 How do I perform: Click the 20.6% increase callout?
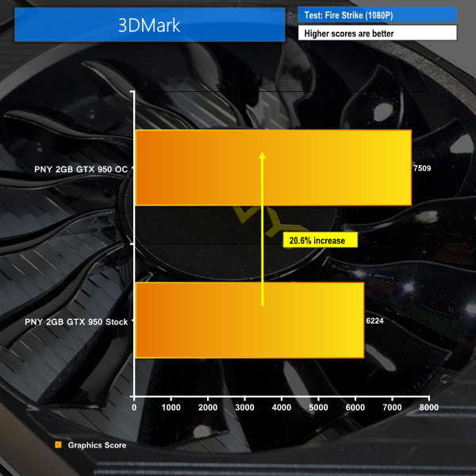click(x=321, y=240)
